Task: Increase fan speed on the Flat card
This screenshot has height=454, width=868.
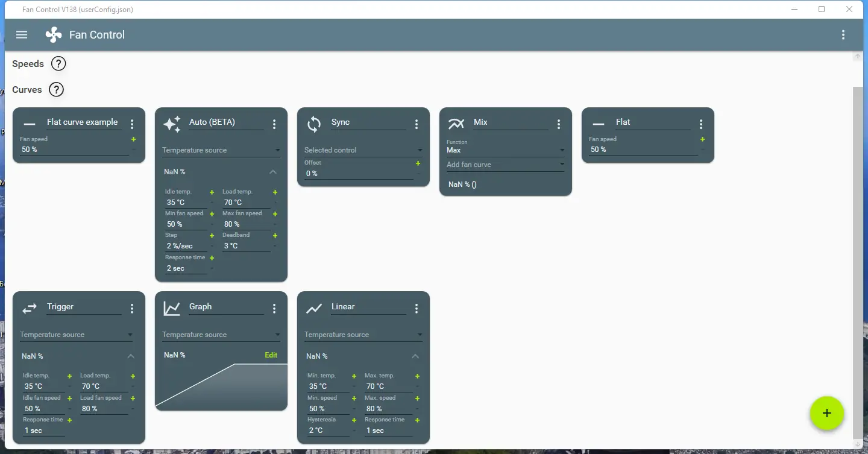Action: tap(702, 139)
